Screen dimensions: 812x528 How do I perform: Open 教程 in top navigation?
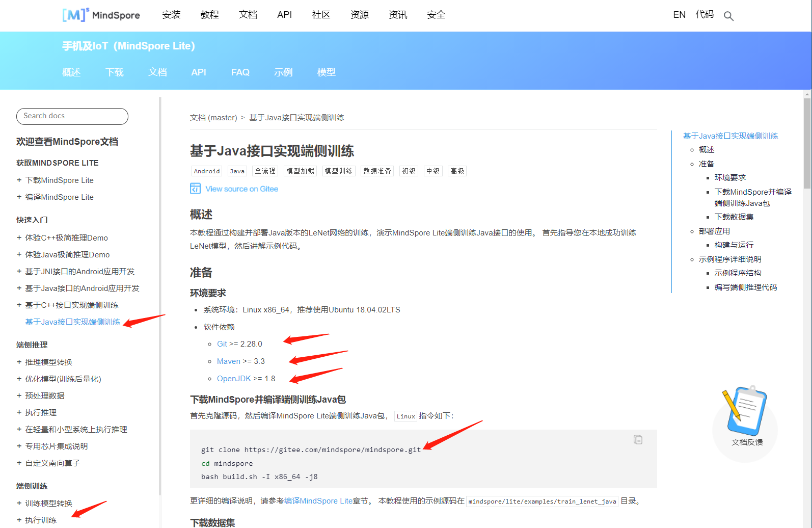209,15
